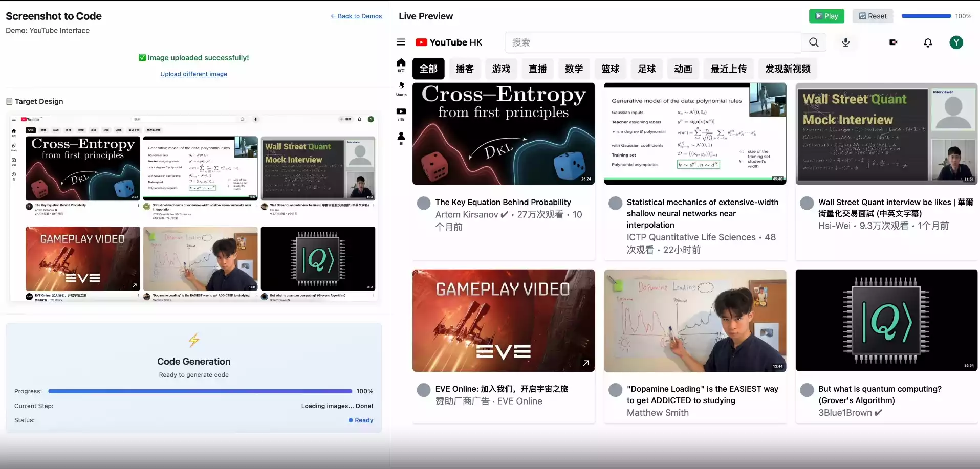Click the YouTube HK logo

coord(449,42)
